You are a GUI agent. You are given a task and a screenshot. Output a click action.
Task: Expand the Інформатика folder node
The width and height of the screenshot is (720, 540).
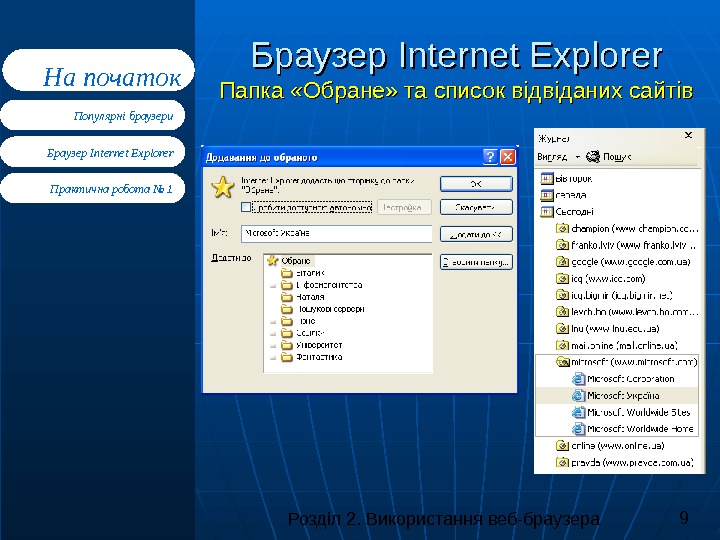(x=273, y=286)
